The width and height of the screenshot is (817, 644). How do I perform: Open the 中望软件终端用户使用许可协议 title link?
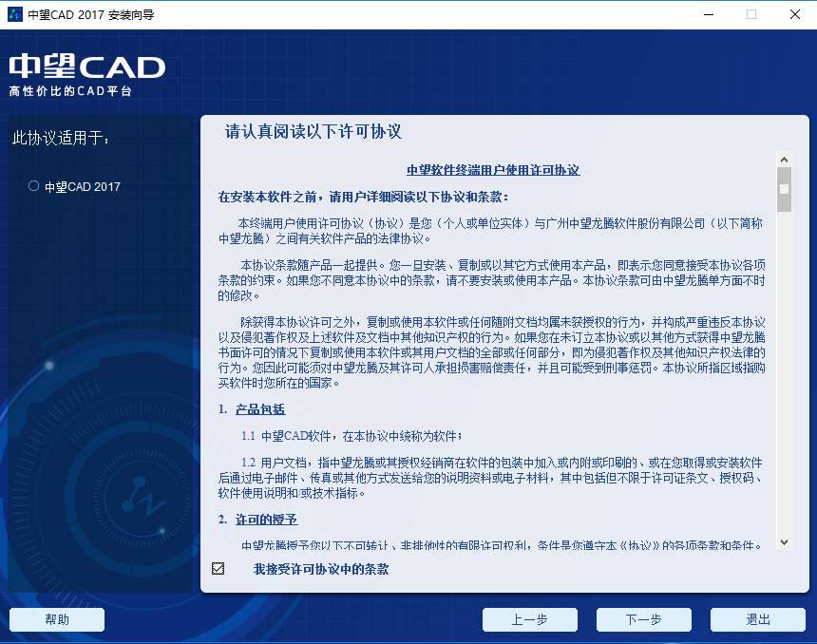493,171
